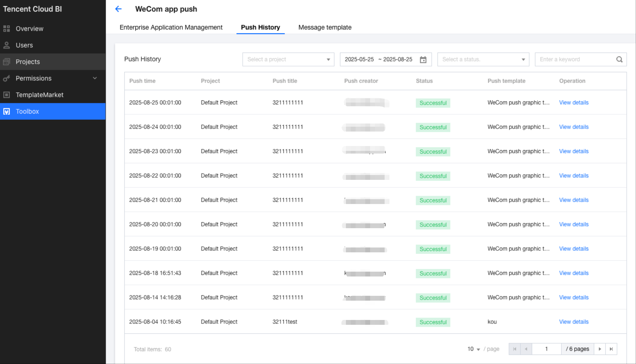View details for 2025-08-25 push
636x364 pixels.
(573, 103)
